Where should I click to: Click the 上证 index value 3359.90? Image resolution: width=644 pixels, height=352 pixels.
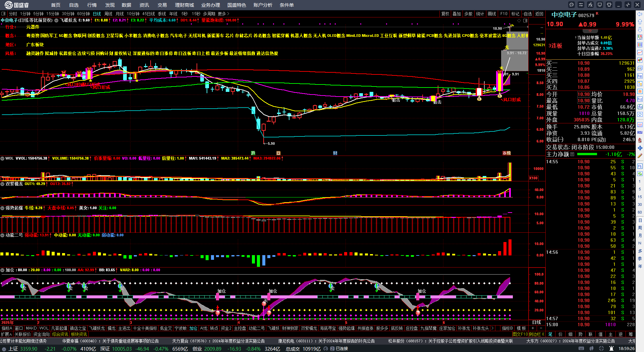[29, 349]
